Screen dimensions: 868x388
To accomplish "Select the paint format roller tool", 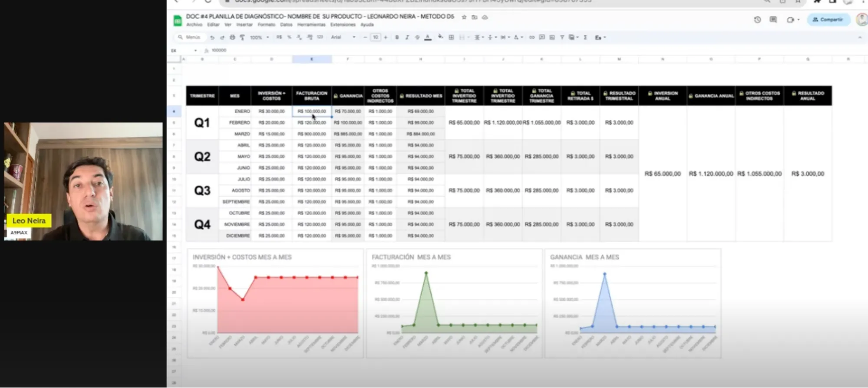I will (x=242, y=37).
